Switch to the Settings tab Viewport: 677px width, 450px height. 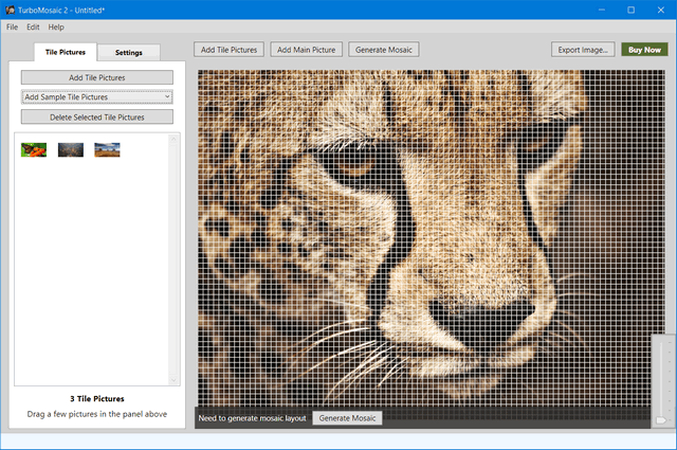(x=129, y=53)
